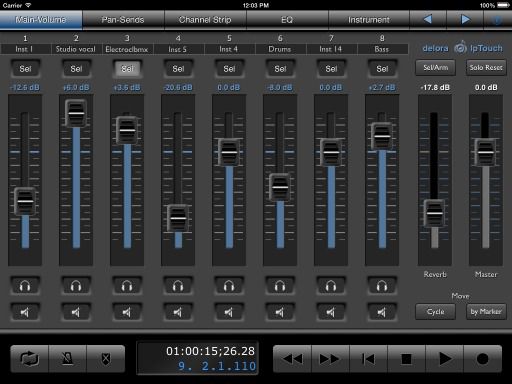Solo channel 4 with its headphone icon

(x=178, y=286)
